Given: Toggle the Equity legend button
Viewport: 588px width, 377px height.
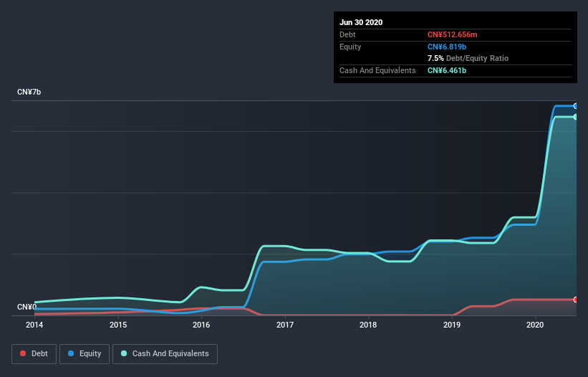Looking at the screenshot, I should click(x=85, y=354).
